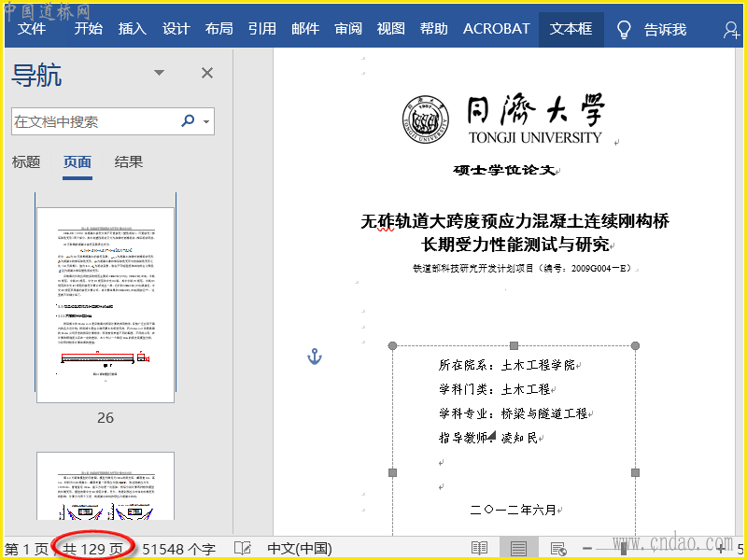Click the text box anchor icon
The height and width of the screenshot is (560, 747).
[x=315, y=357]
